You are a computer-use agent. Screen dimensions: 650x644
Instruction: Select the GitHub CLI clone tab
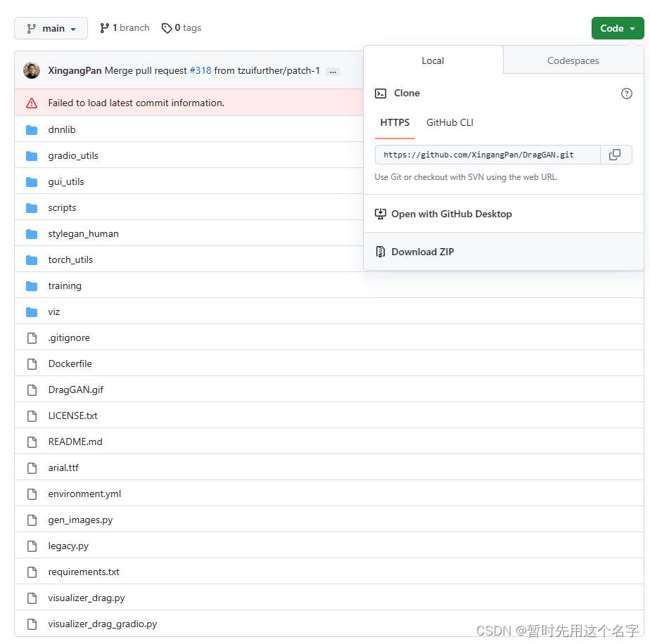point(450,122)
